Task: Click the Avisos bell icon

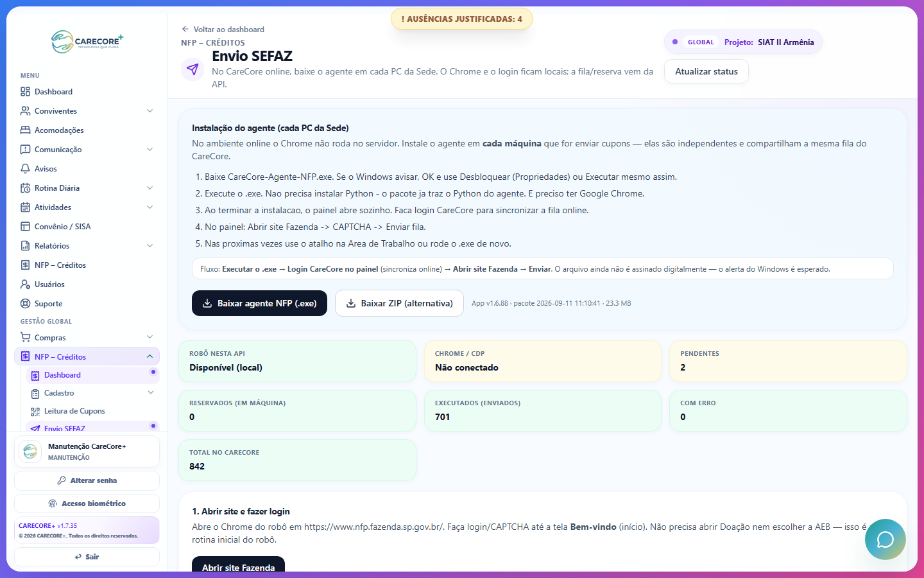Action: coord(25,168)
